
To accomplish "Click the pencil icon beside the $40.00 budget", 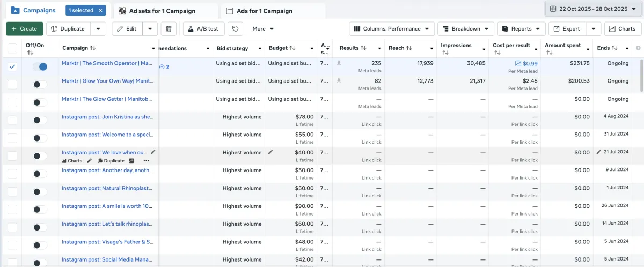I will (x=270, y=152).
